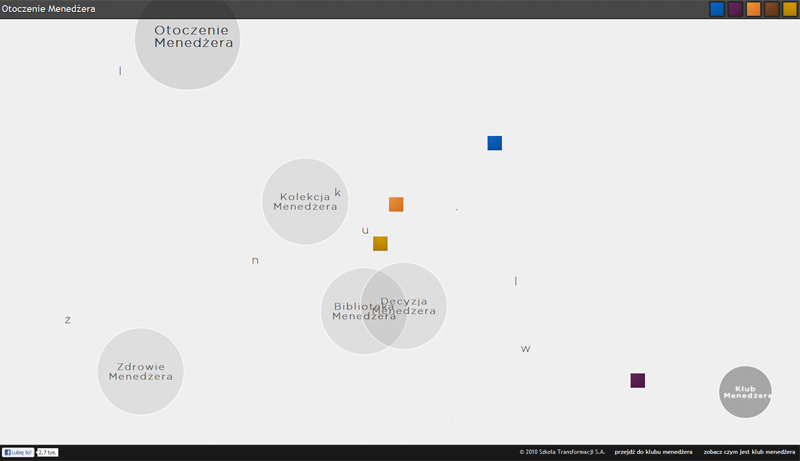Click the blue square in the top bar

pyautogui.click(x=717, y=9)
